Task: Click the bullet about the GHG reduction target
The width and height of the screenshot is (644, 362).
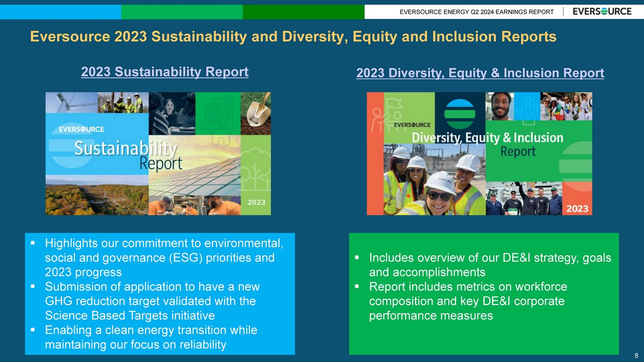Action: pyautogui.click(x=152, y=301)
